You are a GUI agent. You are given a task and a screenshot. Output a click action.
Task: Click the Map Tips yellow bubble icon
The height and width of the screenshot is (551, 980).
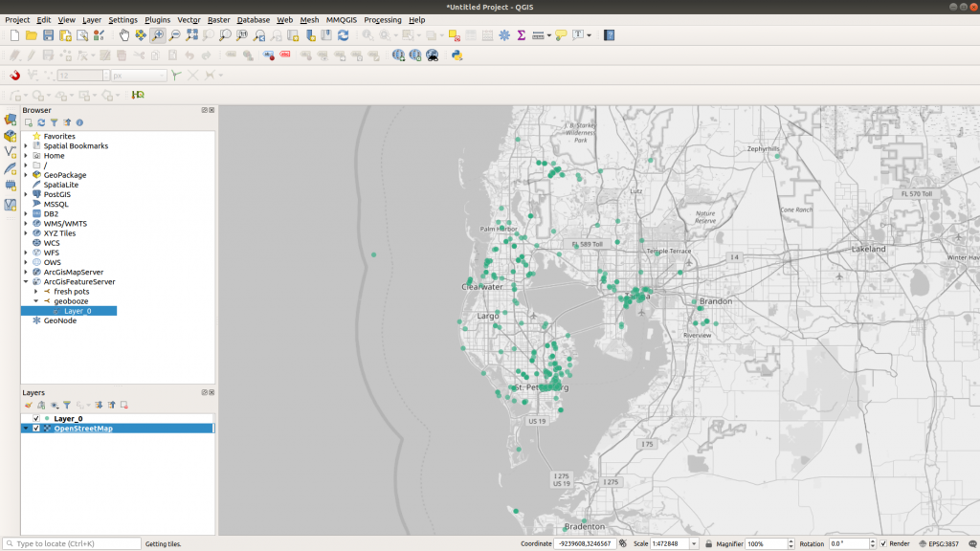561,35
